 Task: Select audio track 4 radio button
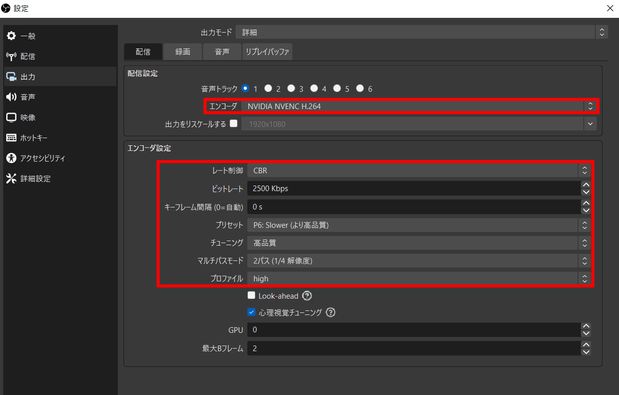tap(314, 88)
